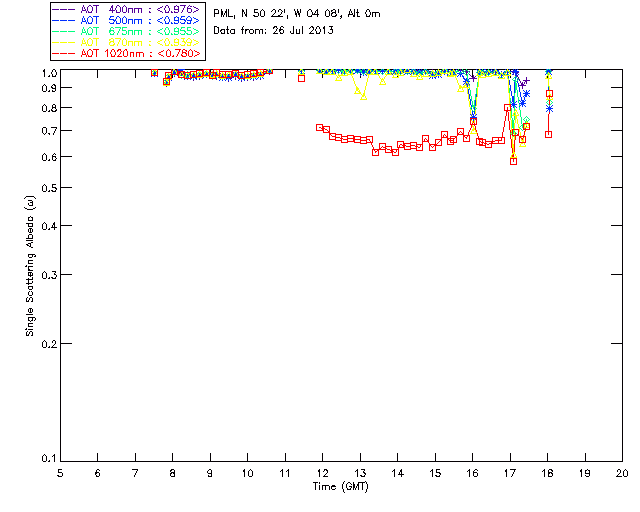Click the 19 tick label on time axis

[585, 473]
